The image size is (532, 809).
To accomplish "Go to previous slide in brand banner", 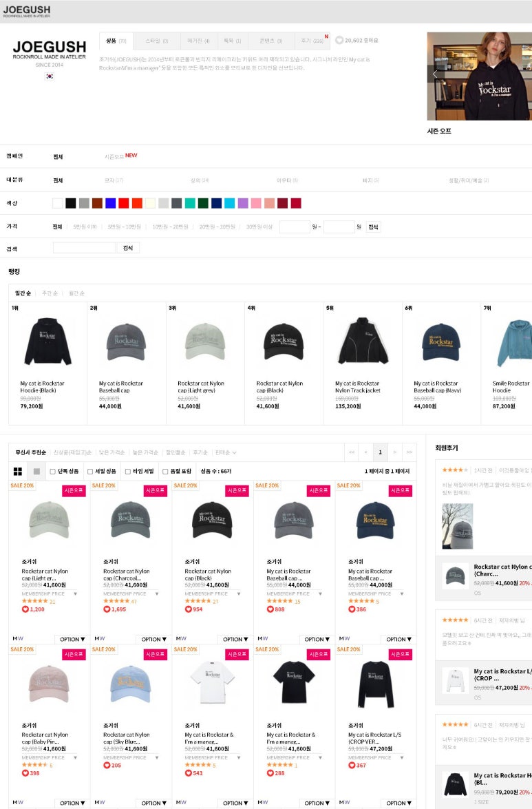I will (434, 74).
